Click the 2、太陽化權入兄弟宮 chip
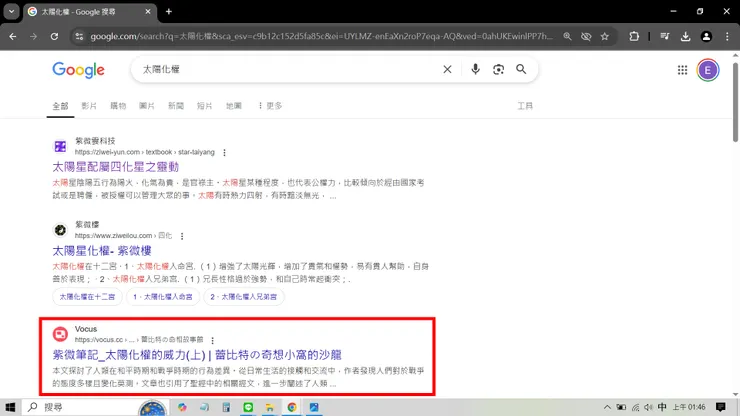 pyautogui.click(x=244, y=297)
